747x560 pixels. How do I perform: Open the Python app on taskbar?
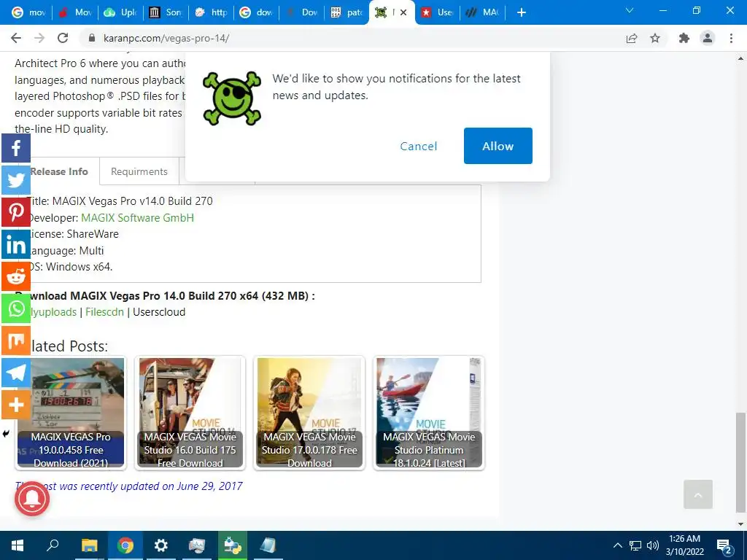tap(233, 545)
